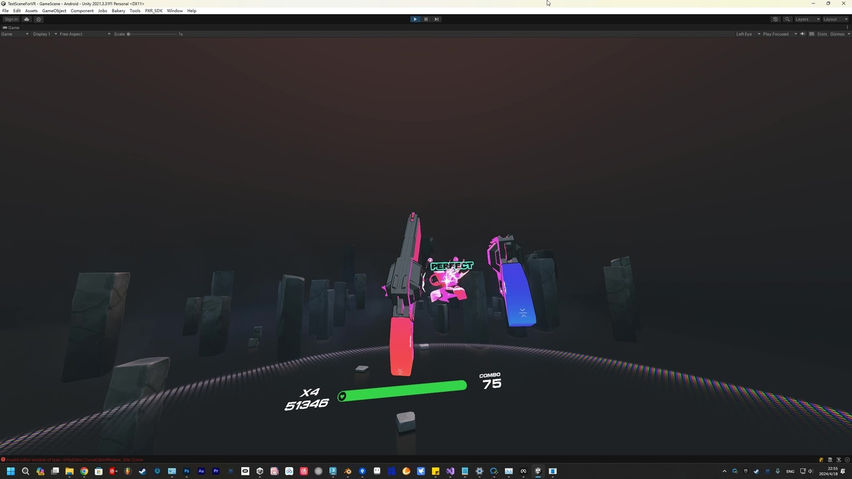Pause the running game in Unity
This screenshot has height=479, width=852.
[x=426, y=19]
